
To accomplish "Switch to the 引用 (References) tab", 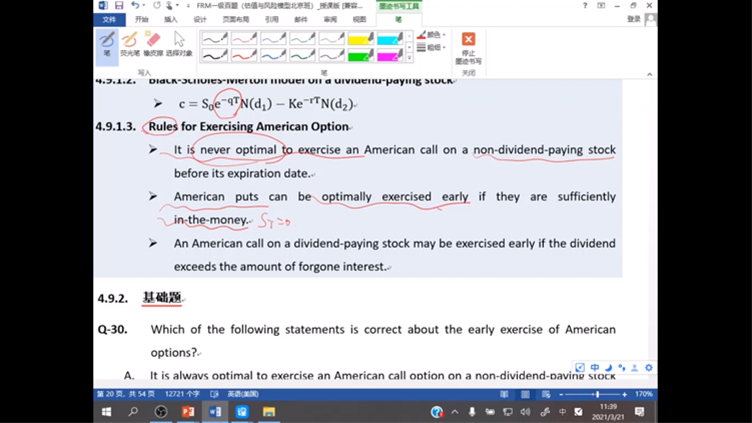I will (x=271, y=19).
